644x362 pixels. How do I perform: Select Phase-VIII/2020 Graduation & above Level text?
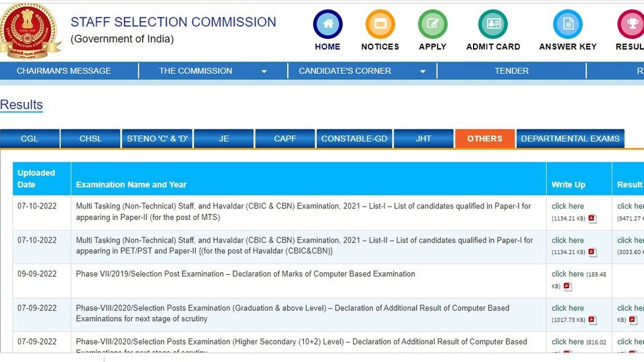pyautogui.click(x=292, y=313)
